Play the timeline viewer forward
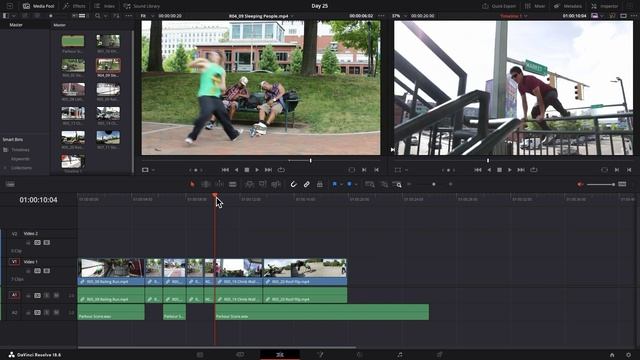 [510, 170]
